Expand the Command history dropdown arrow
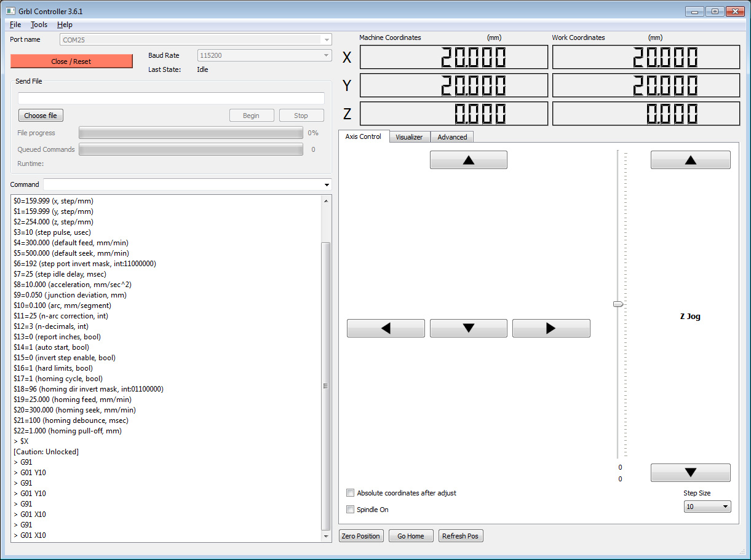751x560 pixels. pyautogui.click(x=326, y=185)
